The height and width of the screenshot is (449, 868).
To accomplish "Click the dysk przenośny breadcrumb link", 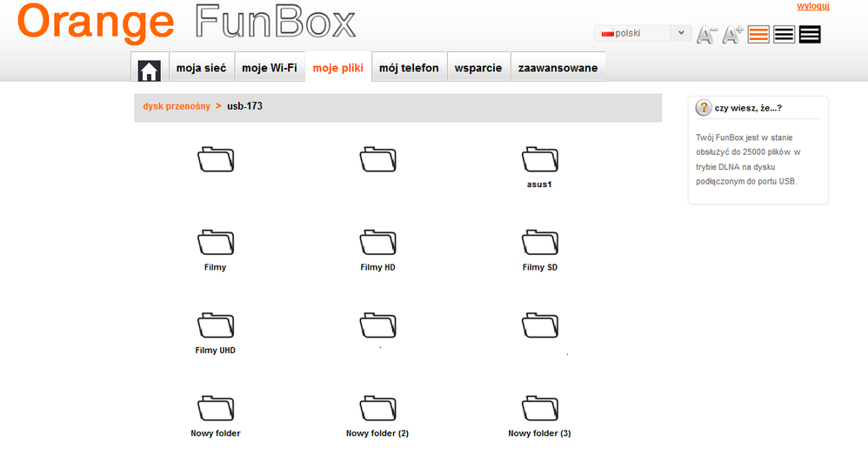I will click(177, 106).
